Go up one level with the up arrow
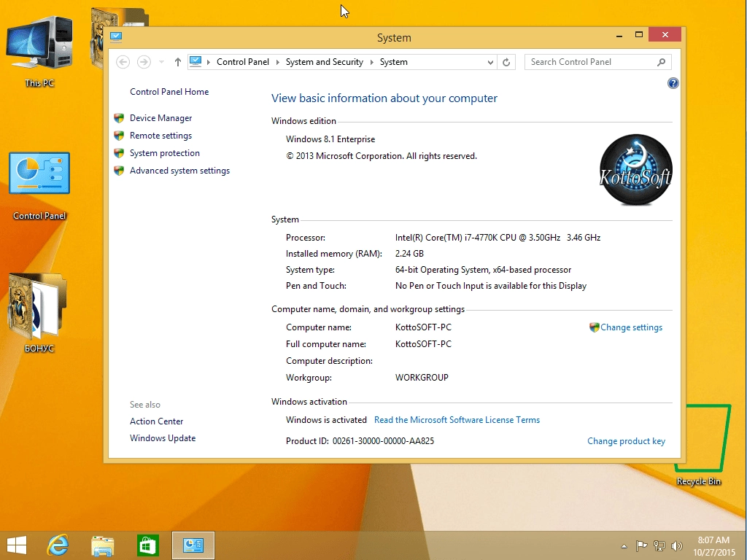 (x=178, y=62)
